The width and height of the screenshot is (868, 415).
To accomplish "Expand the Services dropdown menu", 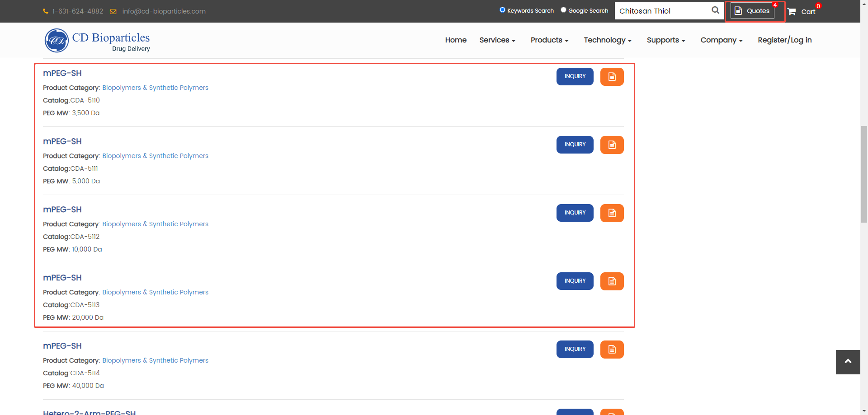I will point(497,40).
